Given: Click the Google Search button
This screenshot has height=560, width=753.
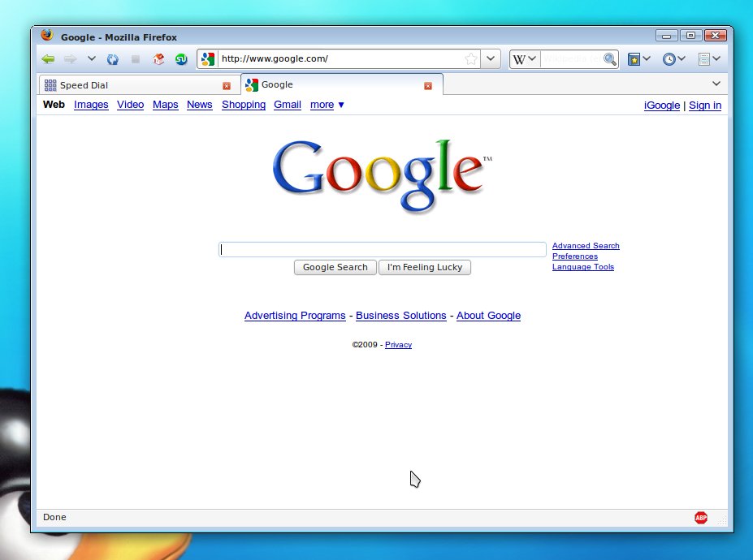Looking at the screenshot, I should tap(335, 267).
